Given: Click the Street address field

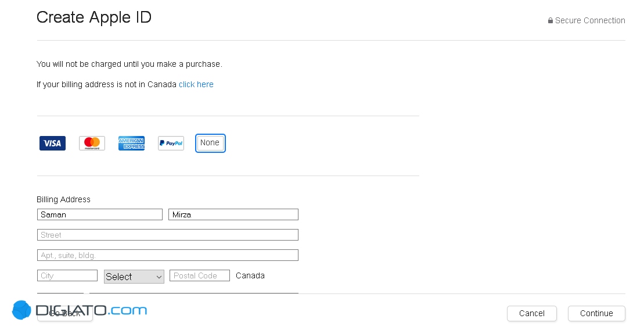Looking at the screenshot, I should pos(168,235).
